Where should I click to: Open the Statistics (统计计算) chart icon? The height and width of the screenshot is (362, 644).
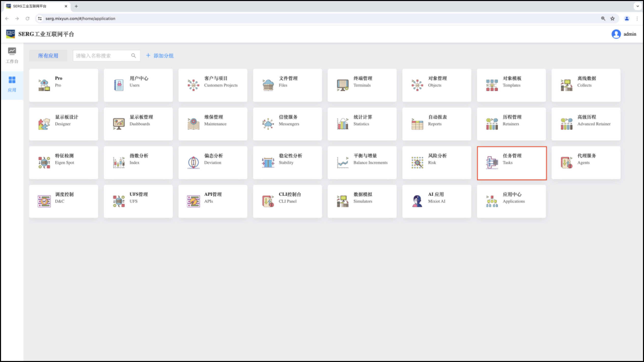point(343,124)
